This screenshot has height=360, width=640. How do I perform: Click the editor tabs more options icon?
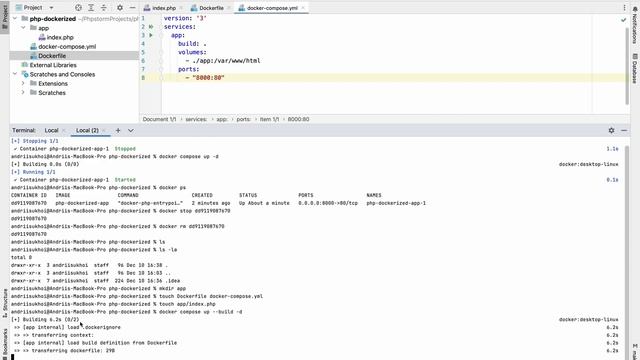624,7
